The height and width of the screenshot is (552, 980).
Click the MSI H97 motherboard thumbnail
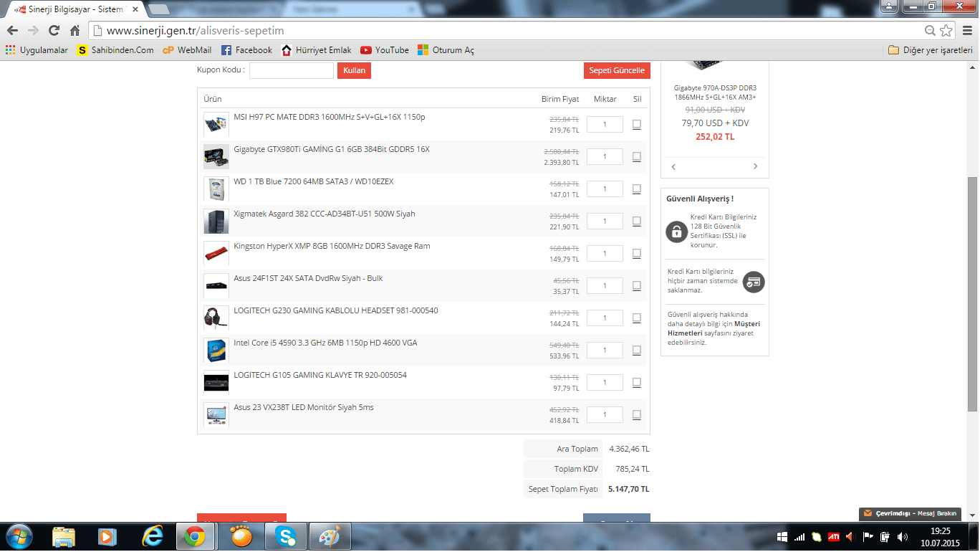[x=216, y=125]
